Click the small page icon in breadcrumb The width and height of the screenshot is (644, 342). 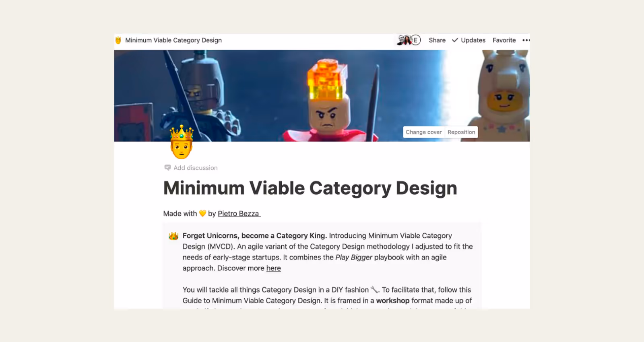coord(118,40)
